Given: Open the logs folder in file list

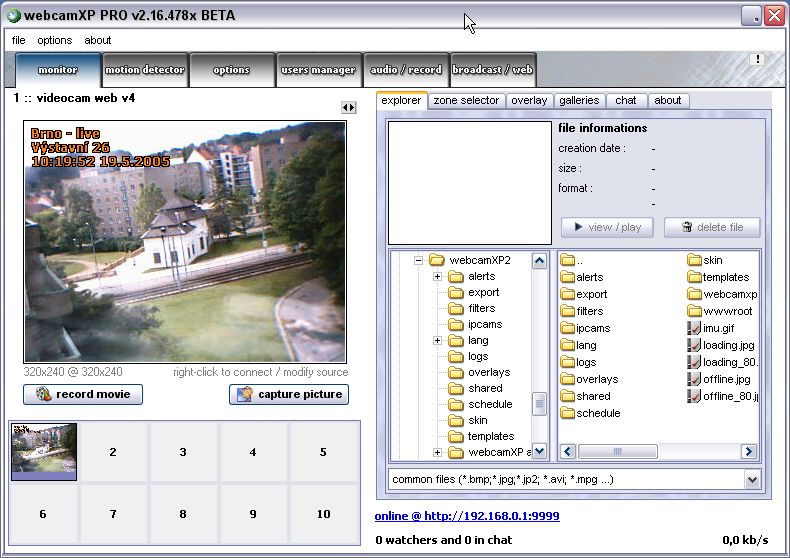Looking at the screenshot, I should pyautogui.click(x=579, y=362).
